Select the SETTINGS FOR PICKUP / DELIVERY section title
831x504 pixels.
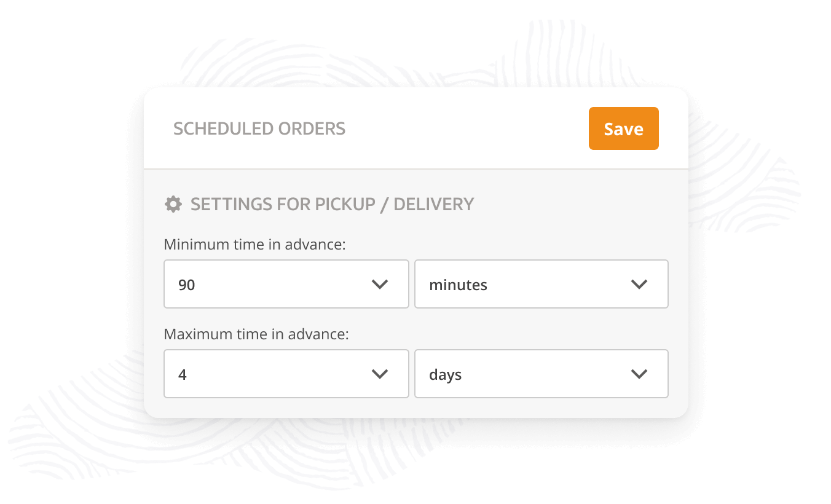(333, 203)
